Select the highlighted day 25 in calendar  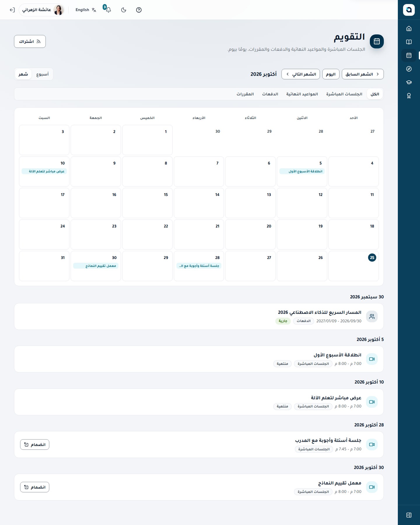(x=372, y=258)
